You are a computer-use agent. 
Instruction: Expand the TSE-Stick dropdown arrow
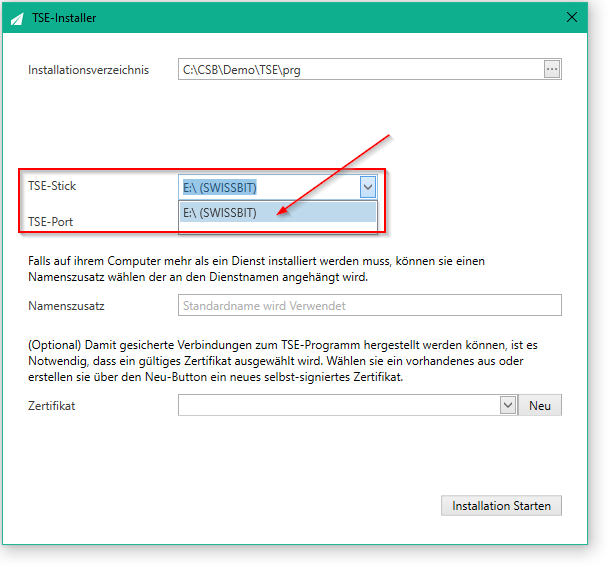tap(367, 187)
